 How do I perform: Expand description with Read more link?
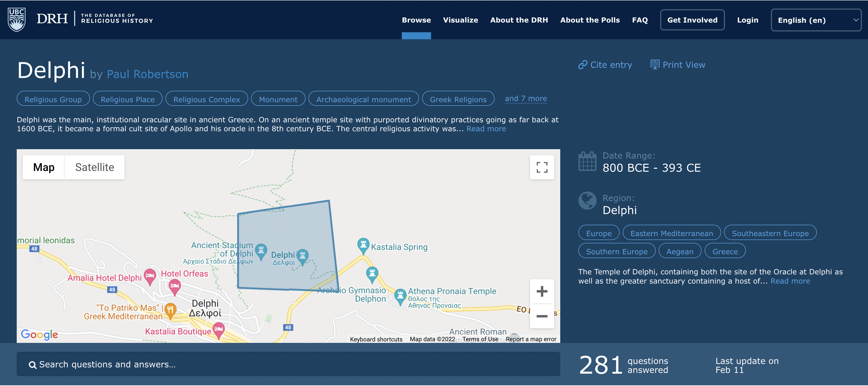486,129
